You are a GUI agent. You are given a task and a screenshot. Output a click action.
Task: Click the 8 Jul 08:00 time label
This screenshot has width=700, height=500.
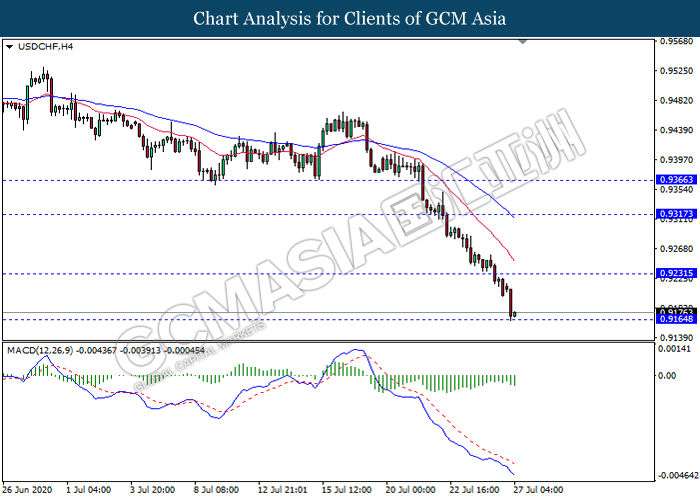[217, 490]
